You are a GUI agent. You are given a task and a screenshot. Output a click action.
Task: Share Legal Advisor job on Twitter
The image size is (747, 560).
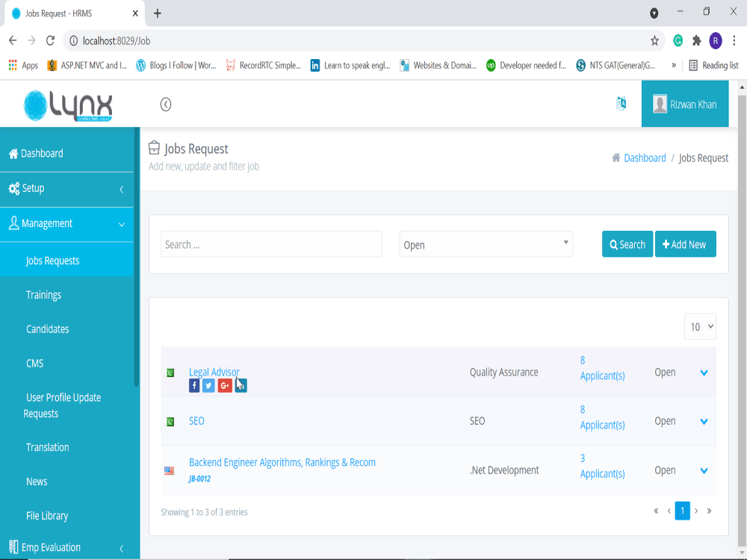pyautogui.click(x=208, y=385)
